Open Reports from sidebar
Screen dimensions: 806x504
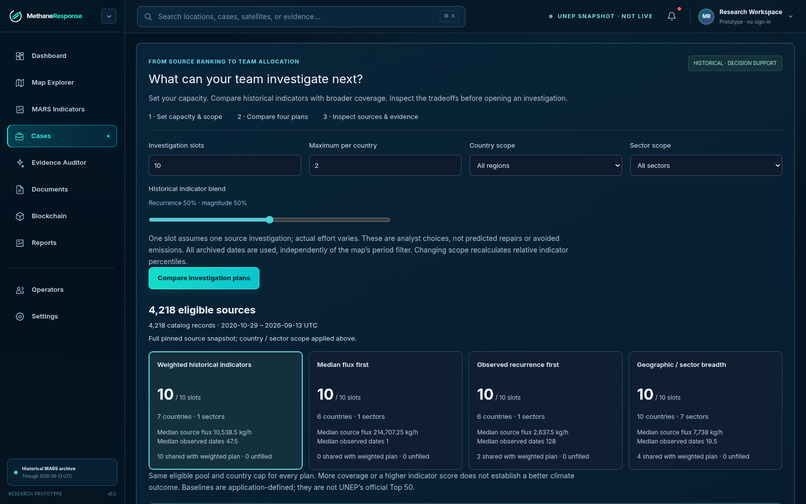click(62, 243)
